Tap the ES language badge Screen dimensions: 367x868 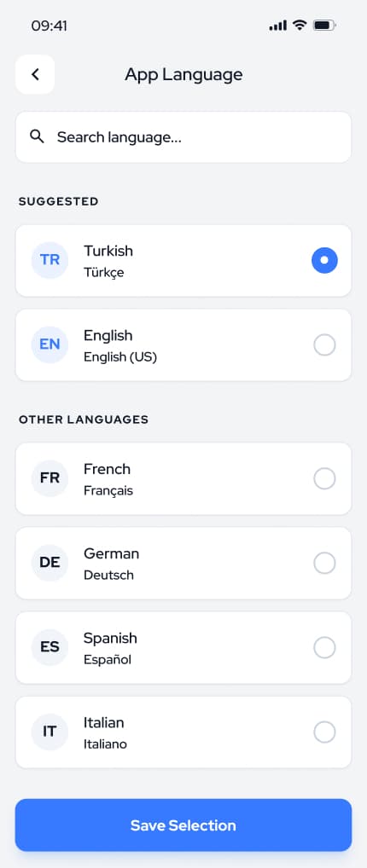point(50,647)
